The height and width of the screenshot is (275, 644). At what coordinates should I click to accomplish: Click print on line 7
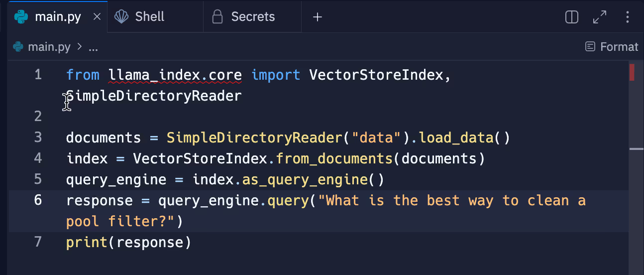(x=87, y=242)
